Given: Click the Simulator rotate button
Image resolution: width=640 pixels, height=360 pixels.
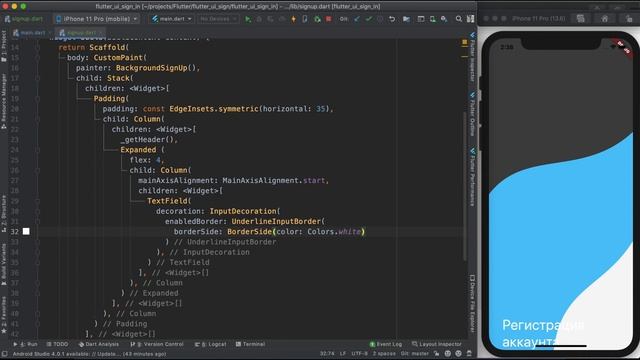Looking at the screenshot, I should (629, 19).
